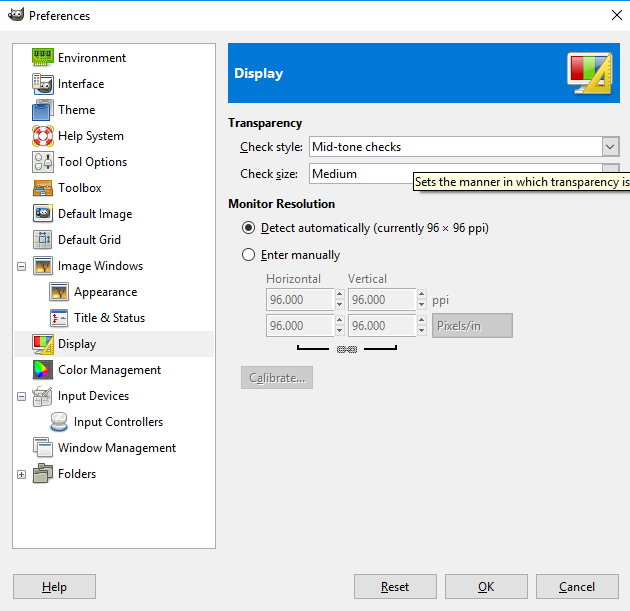This screenshot has width=630, height=611.
Task: Click the Reset button
Action: coord(395,586)
